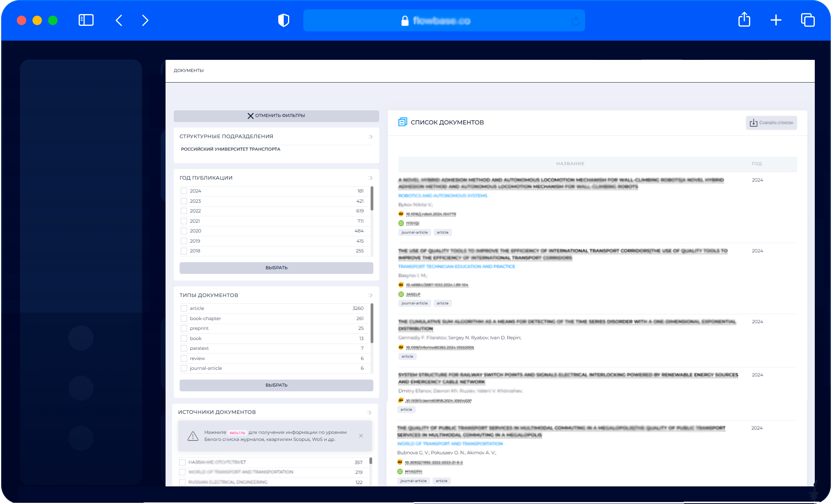Open TRANSPORT TECHNICIAN EDUCATION AND PRACTICE link
The height and width of the screenshot is (504, 832).
(457, 266)
